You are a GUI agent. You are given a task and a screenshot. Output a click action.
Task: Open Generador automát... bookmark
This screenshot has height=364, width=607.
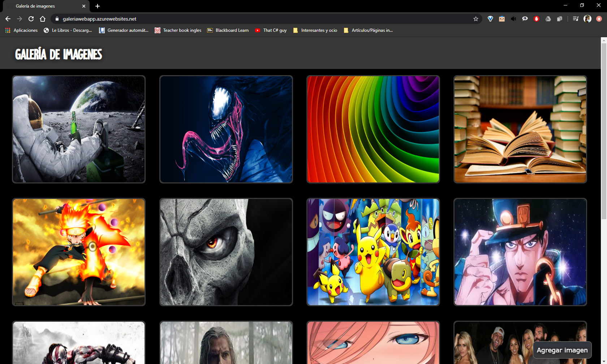tap(124, 30)
